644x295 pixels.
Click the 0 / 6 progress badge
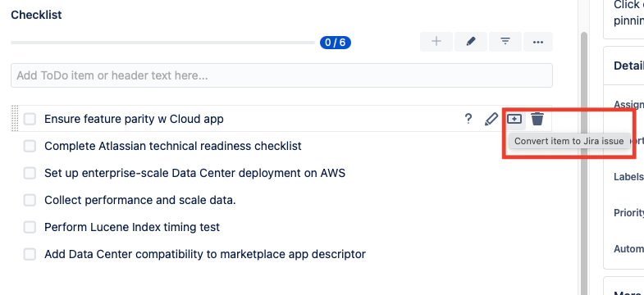coord(336,43)
